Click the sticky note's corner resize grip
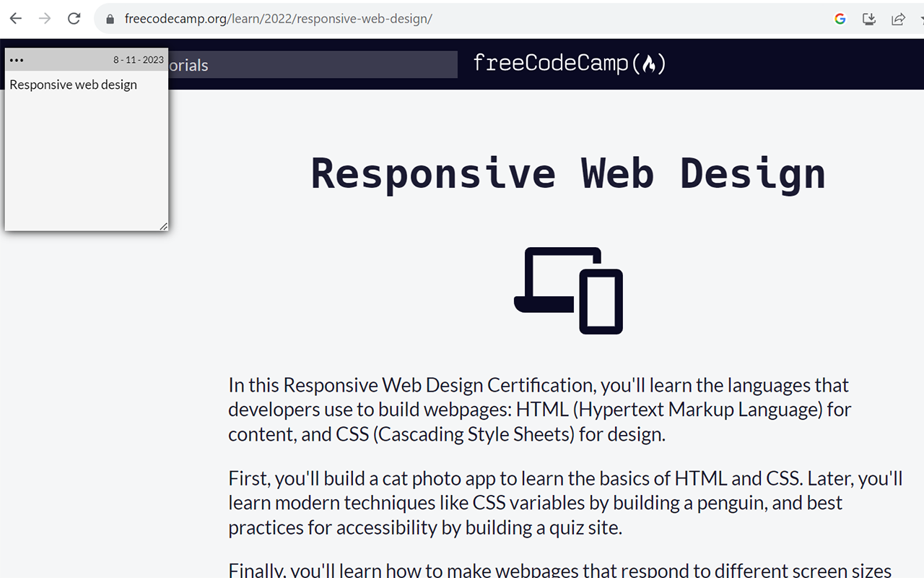Image resolution: width=924 pixels, height=578 pixels. tap(164, 226)
